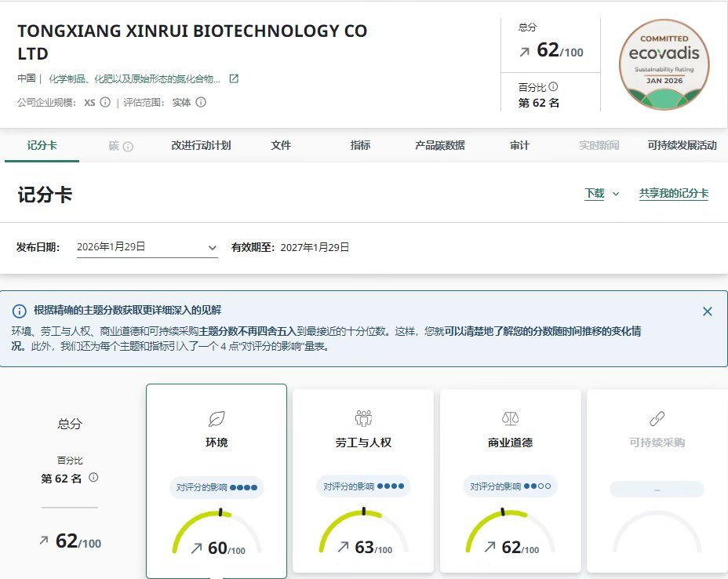
Task: Open the 百分比 info icon in the header
Action: (553, 86)
